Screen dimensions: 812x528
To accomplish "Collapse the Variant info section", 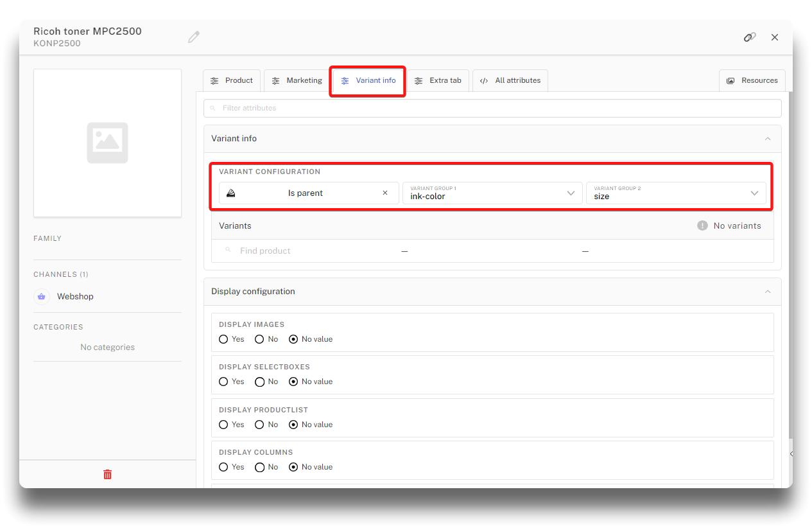I will click(x=768, y=139).
